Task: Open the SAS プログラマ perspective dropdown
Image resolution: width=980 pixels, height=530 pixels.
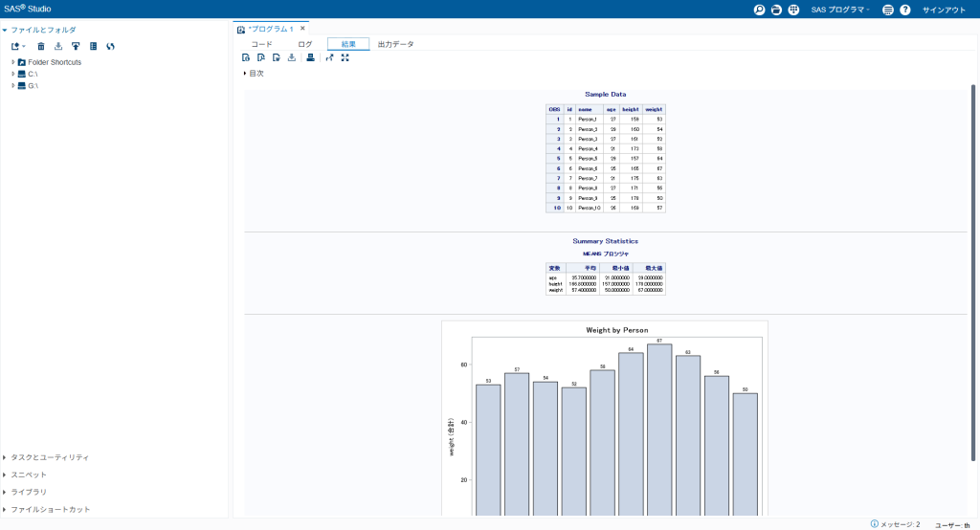Action: [x=840, y=10]
